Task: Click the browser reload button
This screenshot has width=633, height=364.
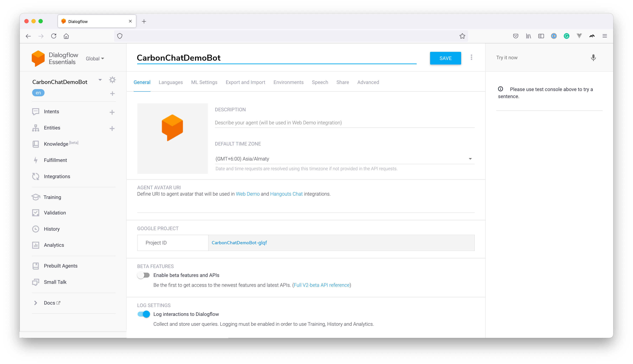Action: pyautogui.click(x=54, y=36)
